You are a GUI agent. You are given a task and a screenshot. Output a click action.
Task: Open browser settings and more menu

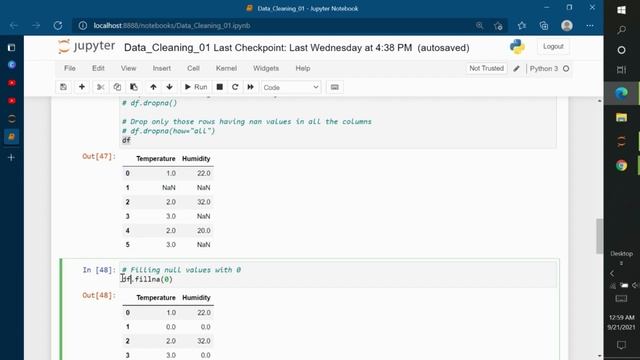590,26
